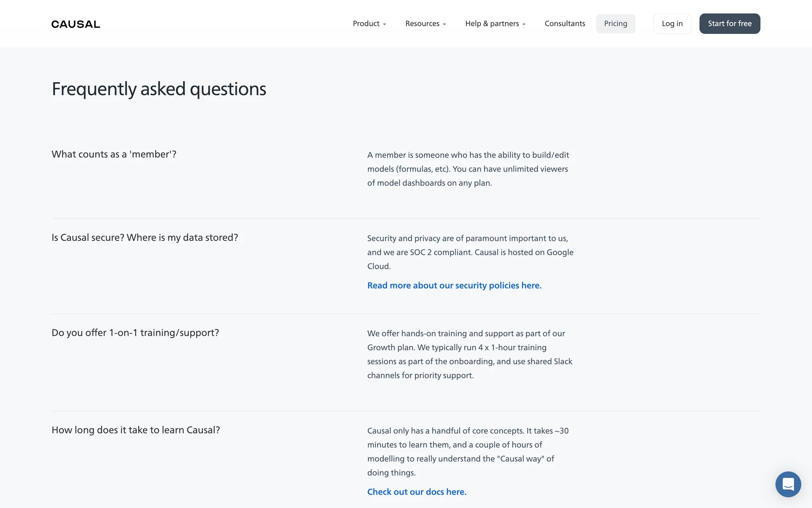Open the security policies link
This screenshot has width=812, height=508.
pyautogui.click(x=454, y=285)
